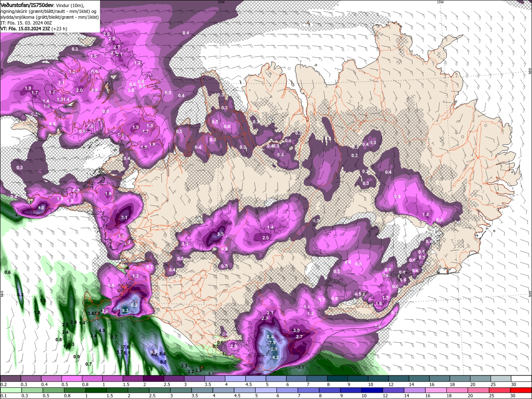Click the 9.3 precipitation value on the map
Screen dimensions: 532x399
click(125, 310)
